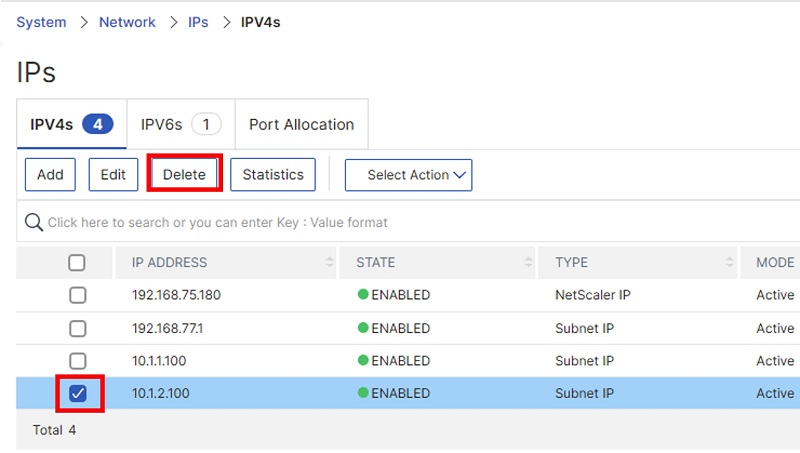
Task: Click green status dot for 10.1.2.100
Action: tap(363, 393)
